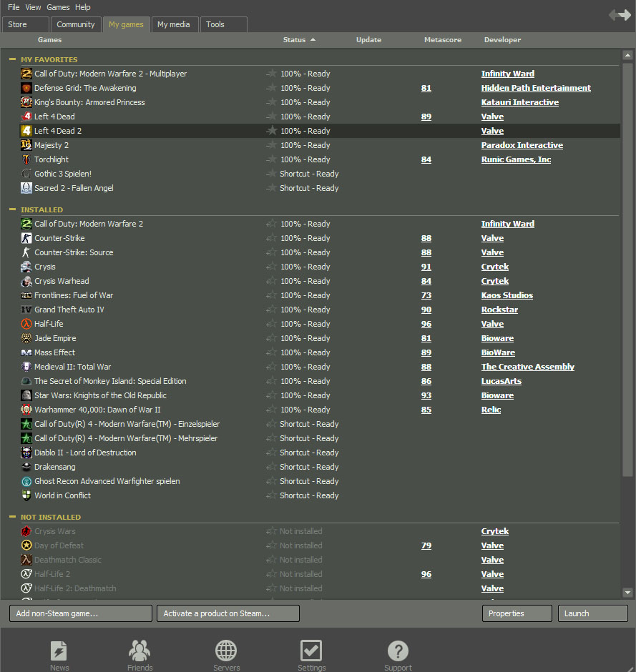Sort by the Status column header

point(294,40)
